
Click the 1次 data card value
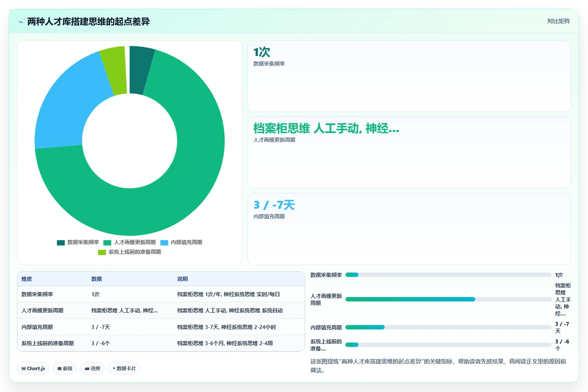pos(262,52)
